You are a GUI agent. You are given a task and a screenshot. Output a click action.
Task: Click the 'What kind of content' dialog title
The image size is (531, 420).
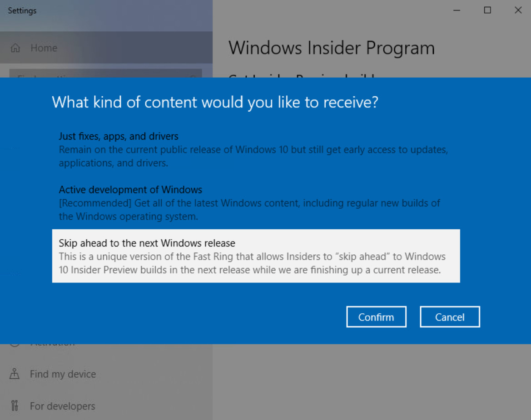click(x=215, y=102)
